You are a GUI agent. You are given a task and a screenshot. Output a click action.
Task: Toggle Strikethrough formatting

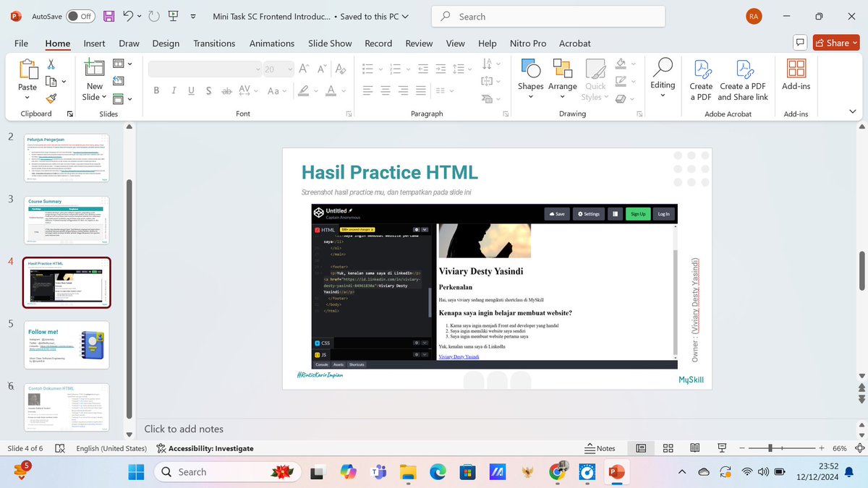pyautogui.click(x=226, y=90)
